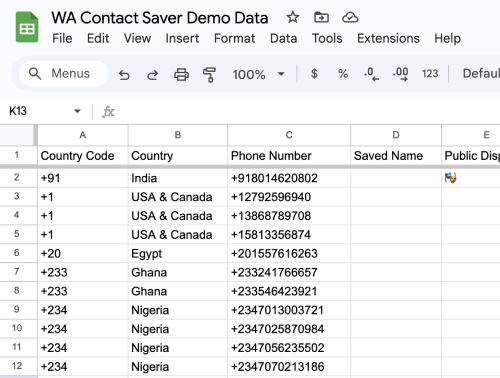Open the File menu
The width and height of the screenshot is (500, 378).
pos(62,38)
